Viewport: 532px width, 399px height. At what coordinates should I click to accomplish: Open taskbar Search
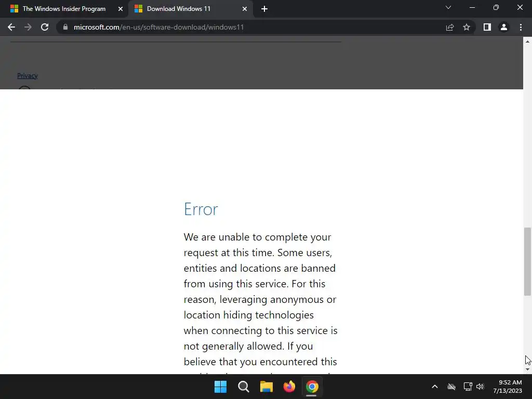pos(244,387)
